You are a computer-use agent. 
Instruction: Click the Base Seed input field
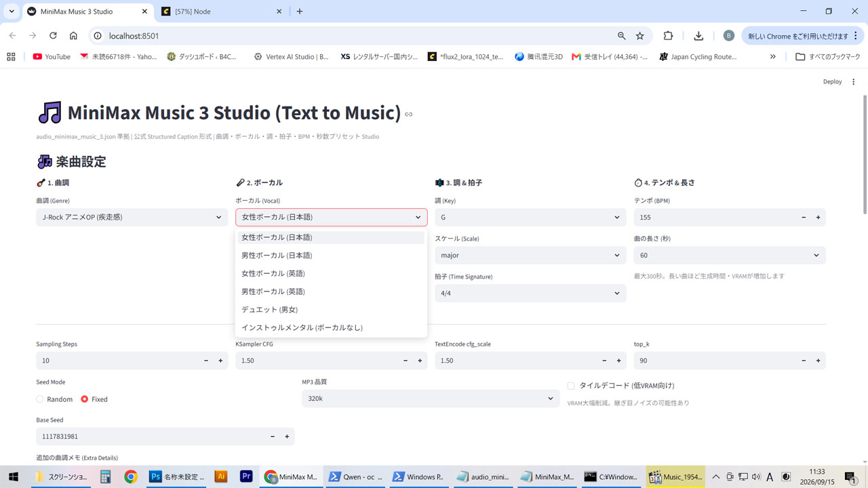click(x=151, y=436)
